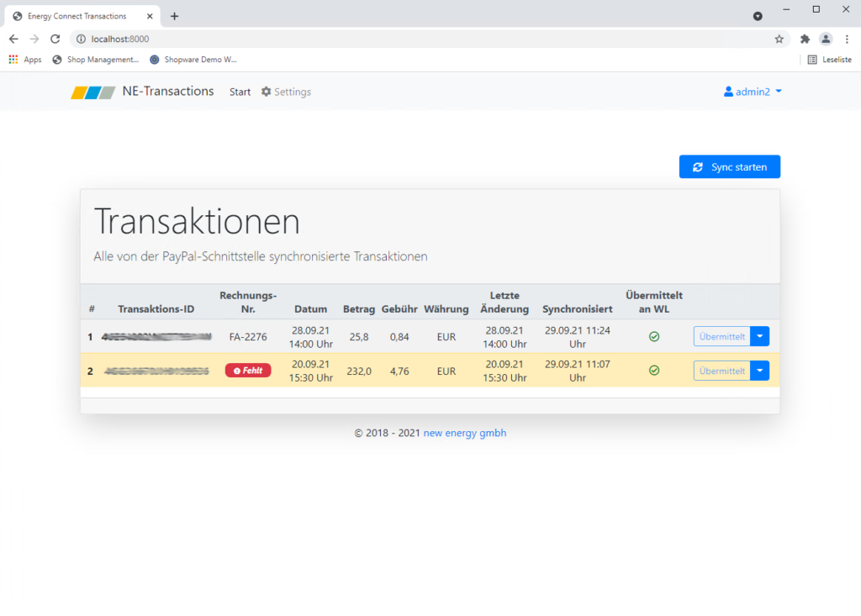Click the localhost:8000 address bar
Image resolution: width=861 pixels, height=616 pixels.
coord(420,39)
